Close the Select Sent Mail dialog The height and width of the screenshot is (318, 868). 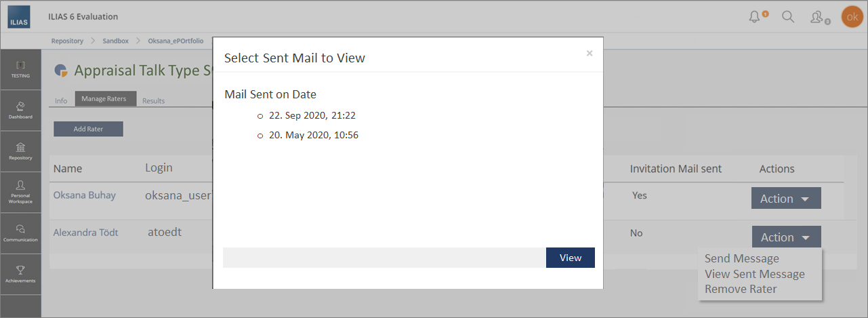click(x=589, y=53)
